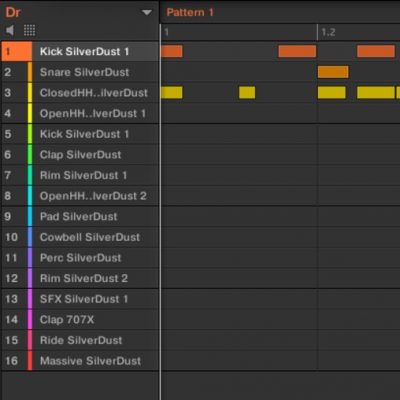Click the red color strip of slot 16
The image size is (400, 400).
point(30,361)
